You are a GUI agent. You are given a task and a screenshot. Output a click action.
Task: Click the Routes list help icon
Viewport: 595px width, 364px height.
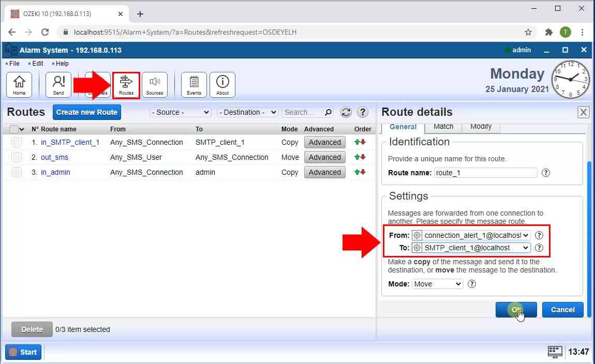pyautogui.click(x=363, y=112)
